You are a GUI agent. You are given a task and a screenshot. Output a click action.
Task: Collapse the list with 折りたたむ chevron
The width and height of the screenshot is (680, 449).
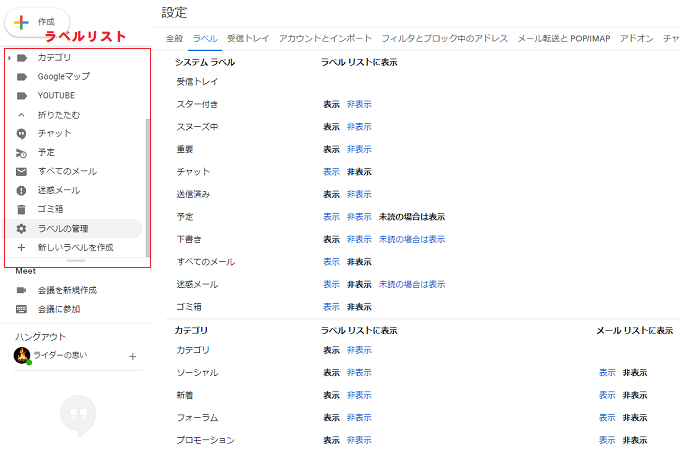21,115
